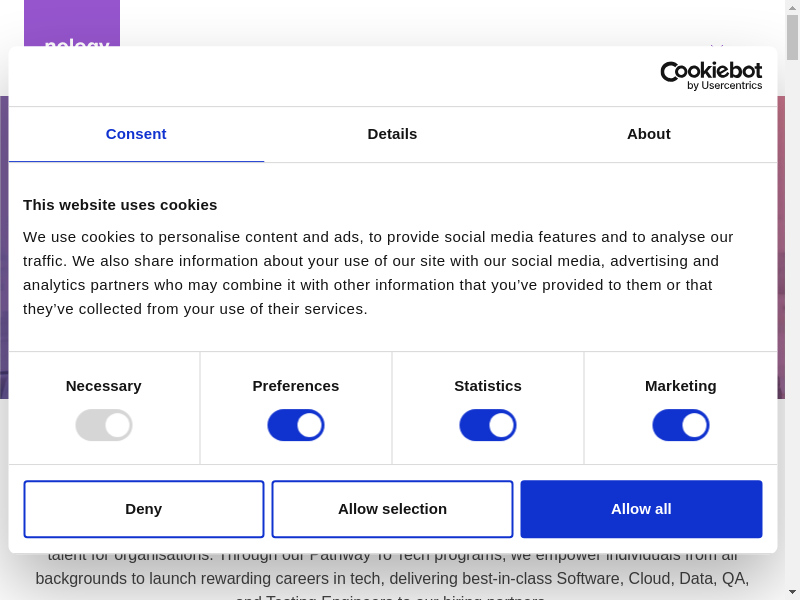Disable the Marketing cookies switch
The height and width of the screenshot is (600, 800).
click(681, 425)
